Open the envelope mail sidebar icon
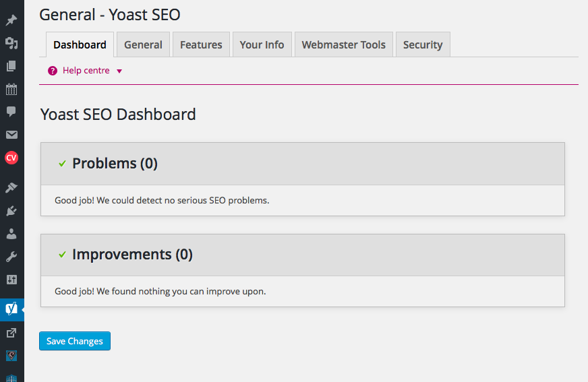 pyautogui.click(x=11, y=135)
